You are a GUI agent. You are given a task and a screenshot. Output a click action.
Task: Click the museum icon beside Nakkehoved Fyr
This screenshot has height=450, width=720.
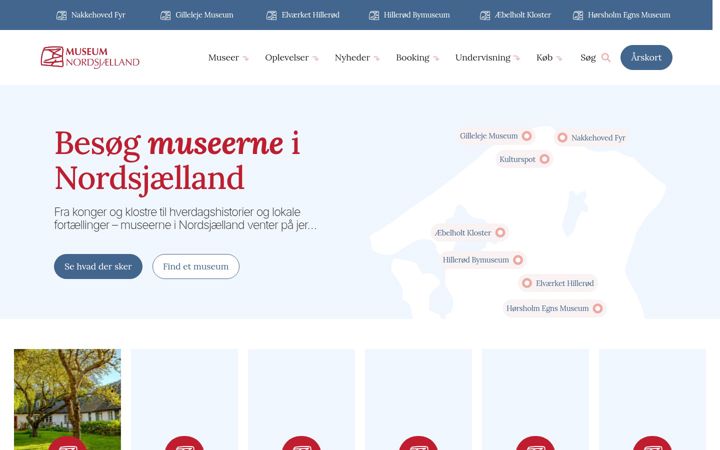62,15
